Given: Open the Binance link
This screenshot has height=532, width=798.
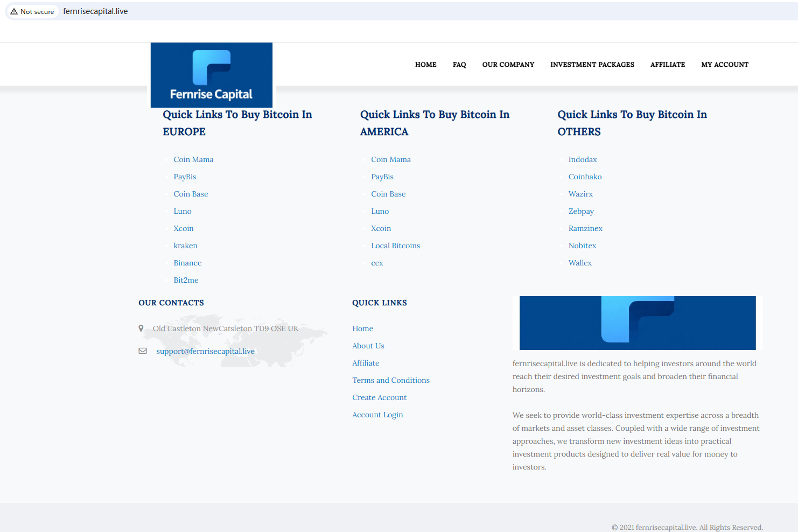Looking at the screenshot, I should point(187,263).
